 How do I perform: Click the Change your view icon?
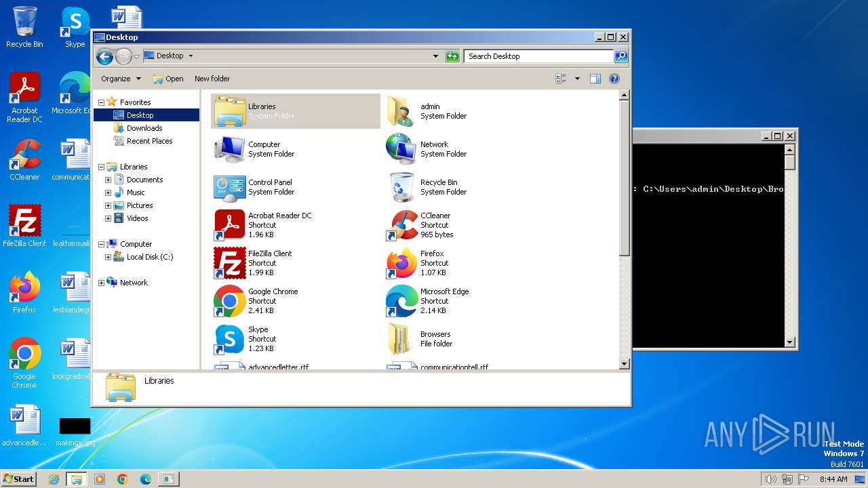coord(561,79)
